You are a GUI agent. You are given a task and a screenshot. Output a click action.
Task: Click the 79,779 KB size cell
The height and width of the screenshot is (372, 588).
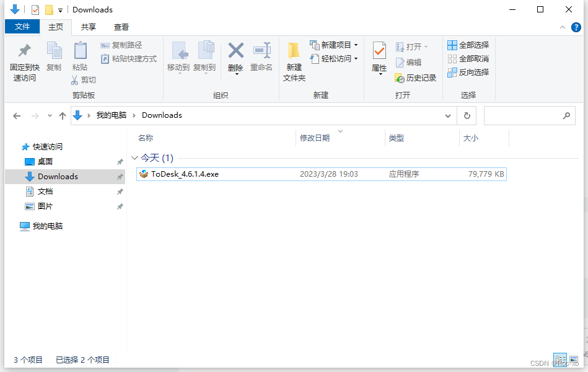486,174
